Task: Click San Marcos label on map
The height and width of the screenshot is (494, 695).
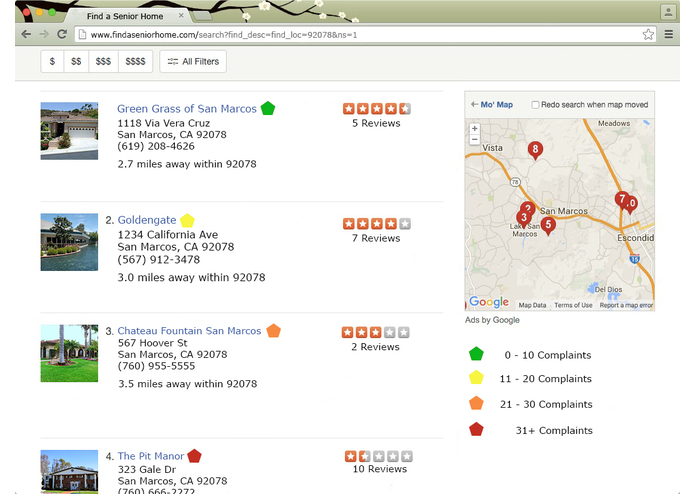Action: coord(564,211)
